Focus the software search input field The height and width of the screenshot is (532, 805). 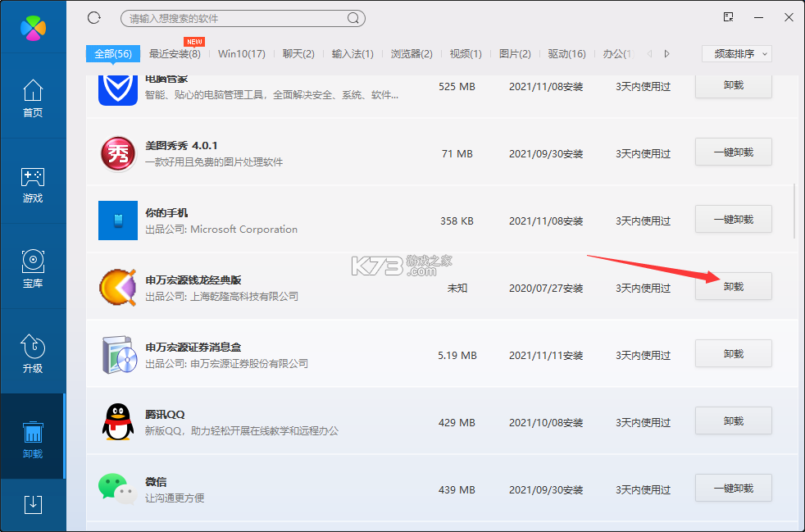pyautogui.click(x=243, y=19)
